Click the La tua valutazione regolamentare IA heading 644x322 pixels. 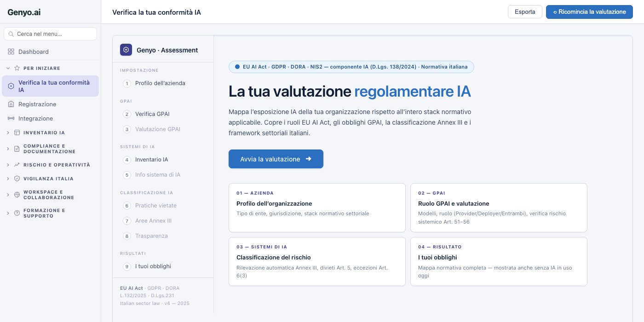coord(350,92)
